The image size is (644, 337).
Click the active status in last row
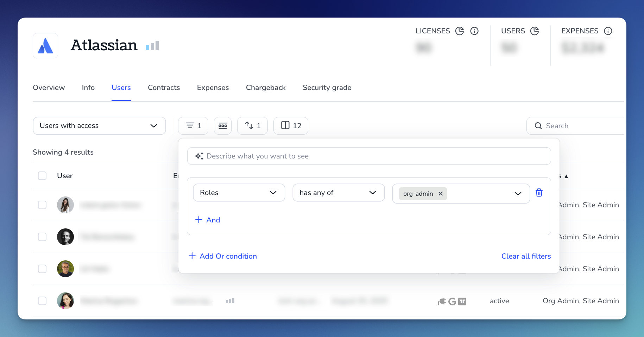tap(499, 301)
